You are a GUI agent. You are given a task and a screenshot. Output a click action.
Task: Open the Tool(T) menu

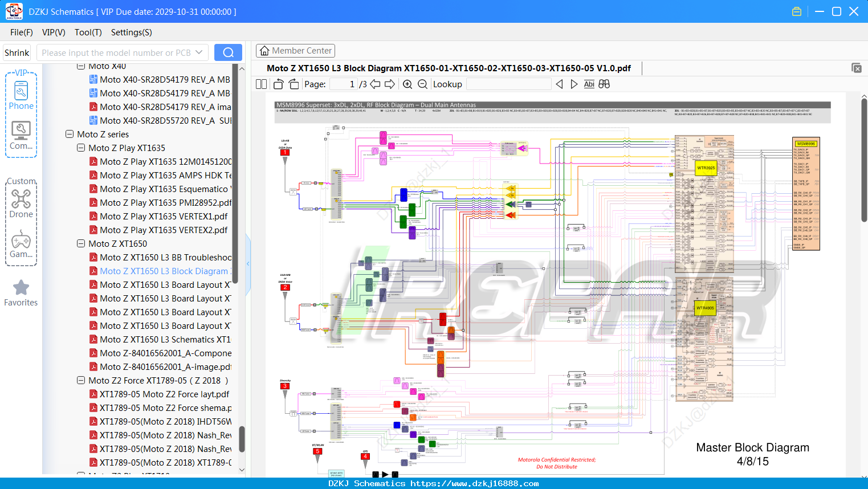[x=88, y=32]
